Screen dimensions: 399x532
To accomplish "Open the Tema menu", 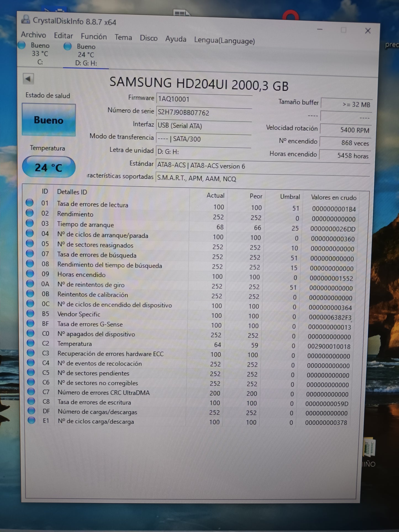I will click(123, 37).
